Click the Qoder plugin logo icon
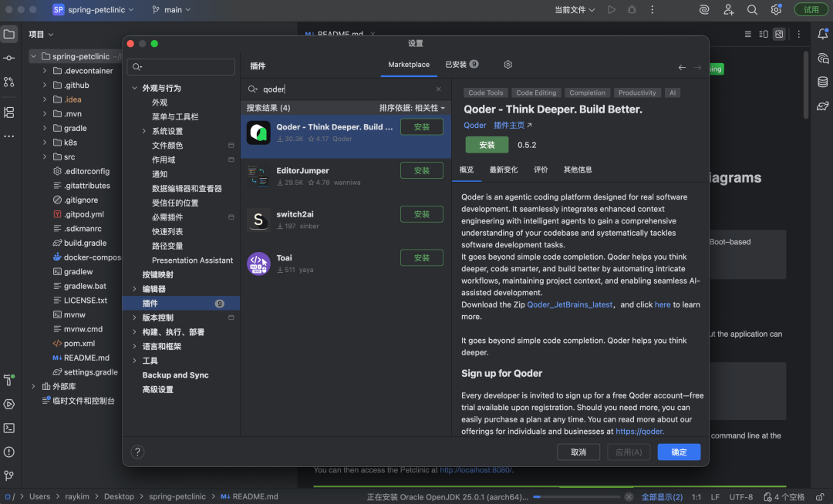Image resolution: width=833 pixels, height=504 pixels. coord(258,133)
